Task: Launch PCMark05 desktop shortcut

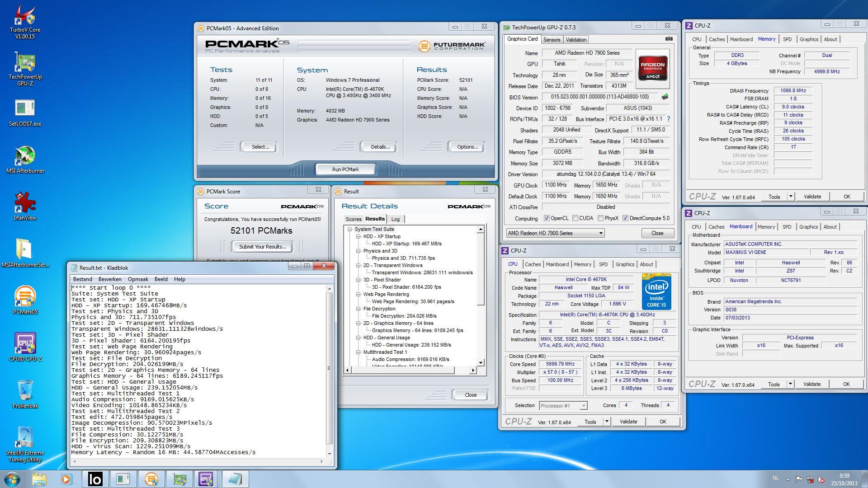Action: [25, 300]
